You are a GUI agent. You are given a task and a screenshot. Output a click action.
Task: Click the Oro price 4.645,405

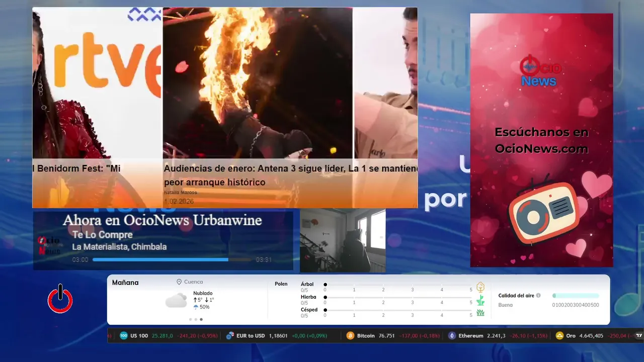(591, 336)
